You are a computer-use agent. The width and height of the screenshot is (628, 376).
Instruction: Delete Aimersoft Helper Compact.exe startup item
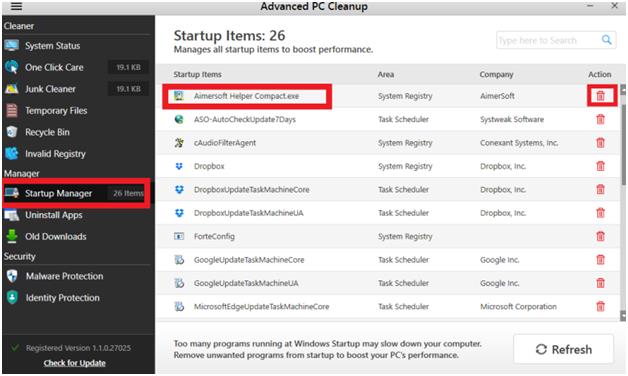pyautogui.click(x=600, y=96)
